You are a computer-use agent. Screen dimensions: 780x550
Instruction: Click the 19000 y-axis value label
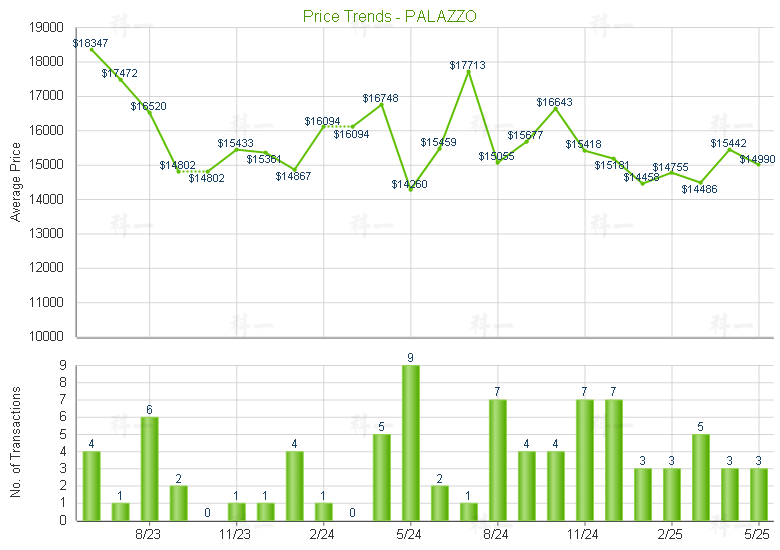[44, 28]
